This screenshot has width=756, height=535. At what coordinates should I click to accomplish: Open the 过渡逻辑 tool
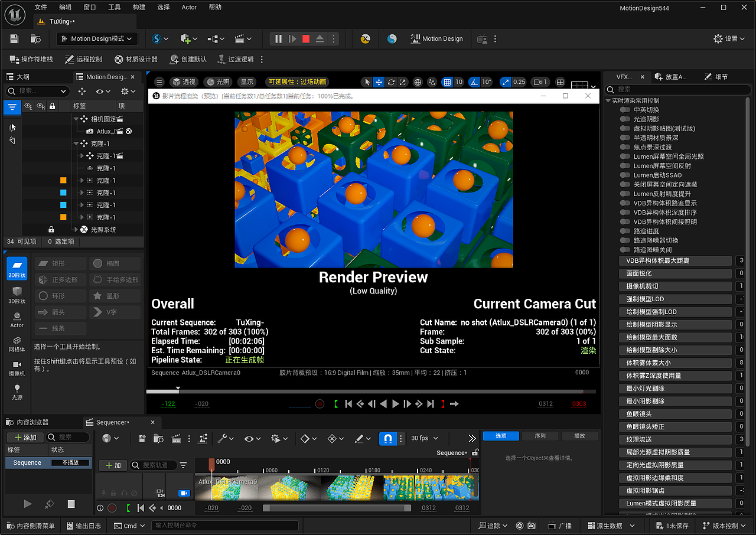point(235,59)
